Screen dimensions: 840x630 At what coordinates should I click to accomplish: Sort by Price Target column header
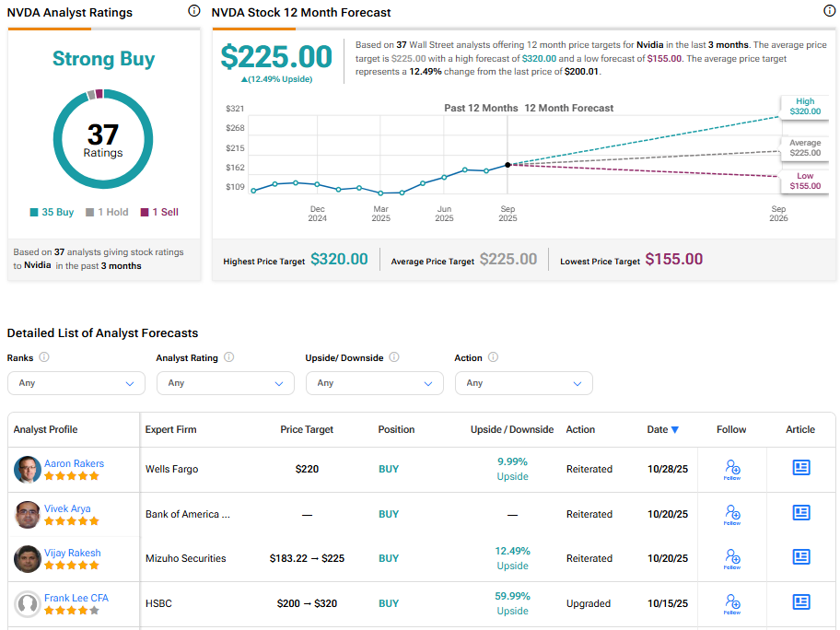[307, 429]
